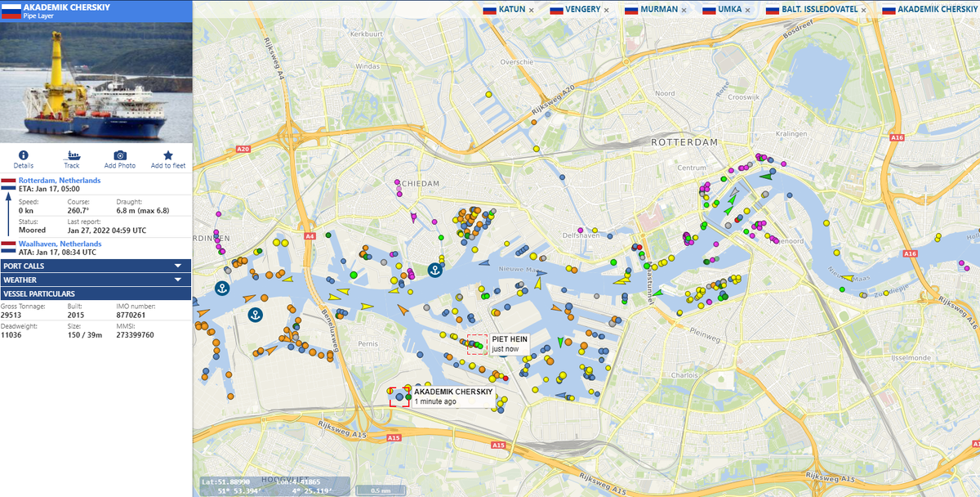
Task: Select the PIET HEIN vessel marker on the map
Action: (x=477, y=344)
